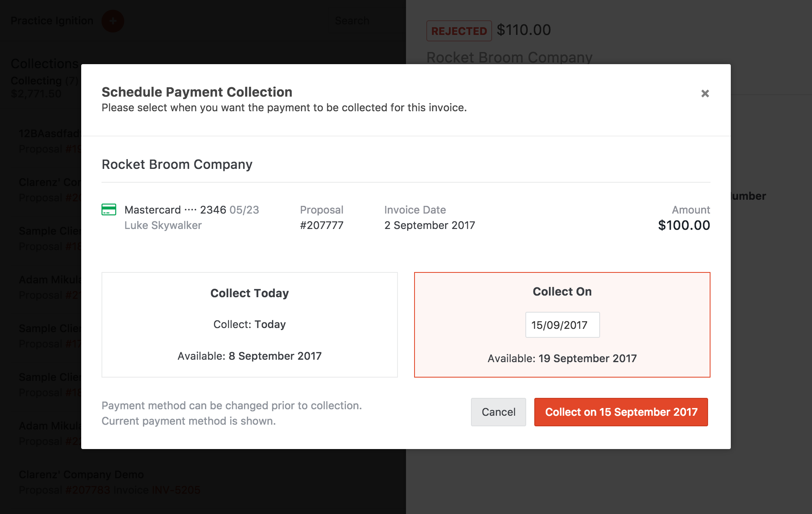The image size is (812, 514).
Task: Cancel the payment scheduling
Action: (498, 412)
